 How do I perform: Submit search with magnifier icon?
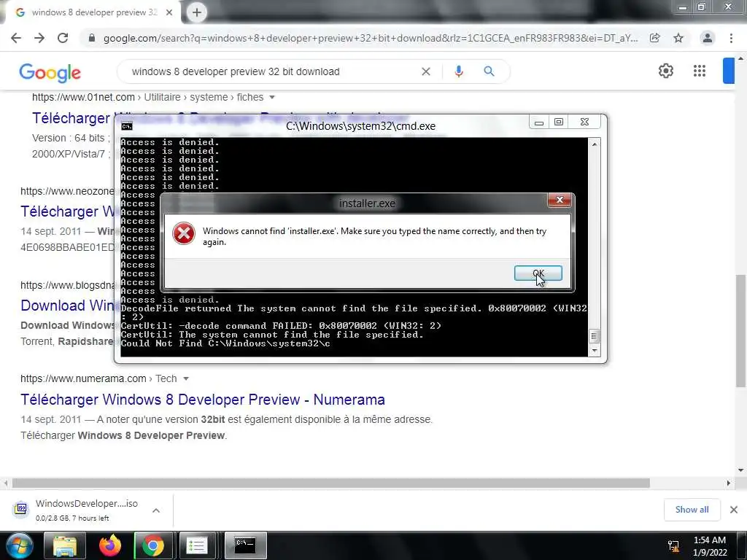pos(489,71)
